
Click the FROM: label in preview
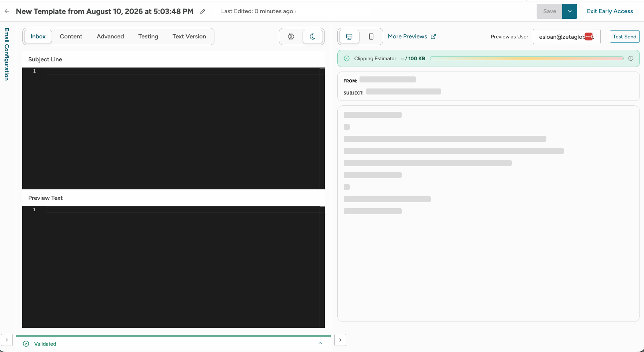pos(350,81)
